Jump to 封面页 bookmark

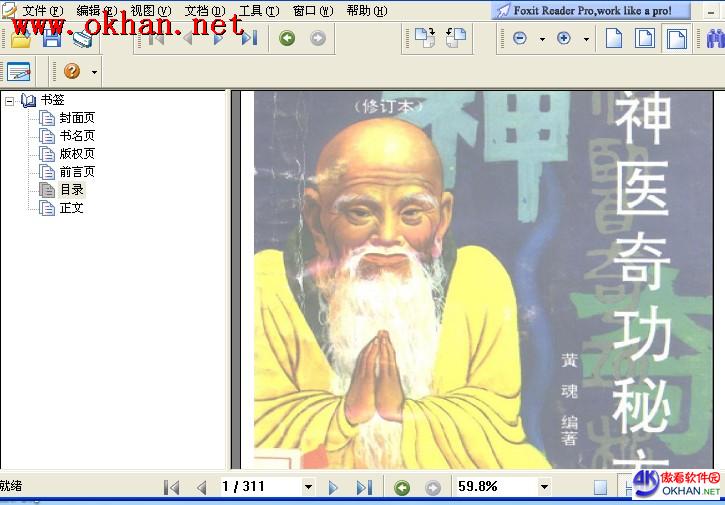[x=77, y=118]
